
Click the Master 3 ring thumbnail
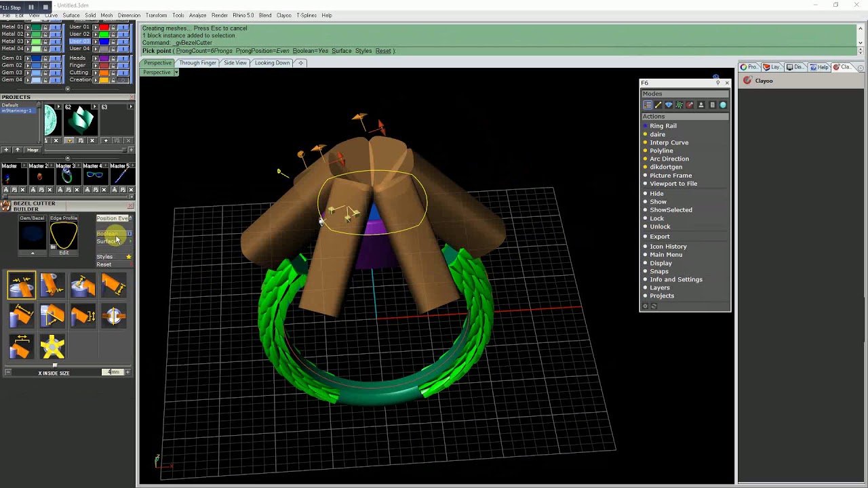tap(67, 176)
